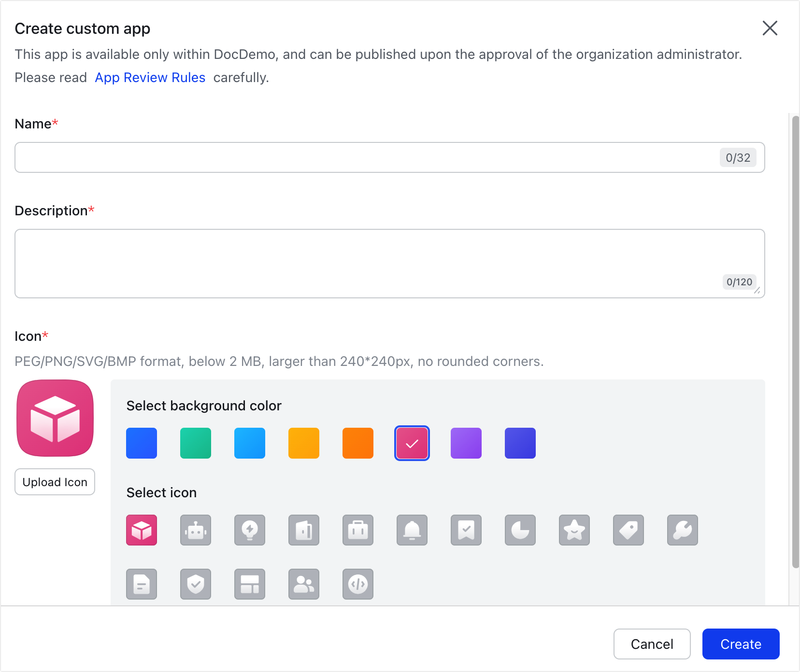The height and width of the screenshot is (672, 800).
Task: Select the shield checkmark icon
Action: pyautogui.click(x=196, y=584)
